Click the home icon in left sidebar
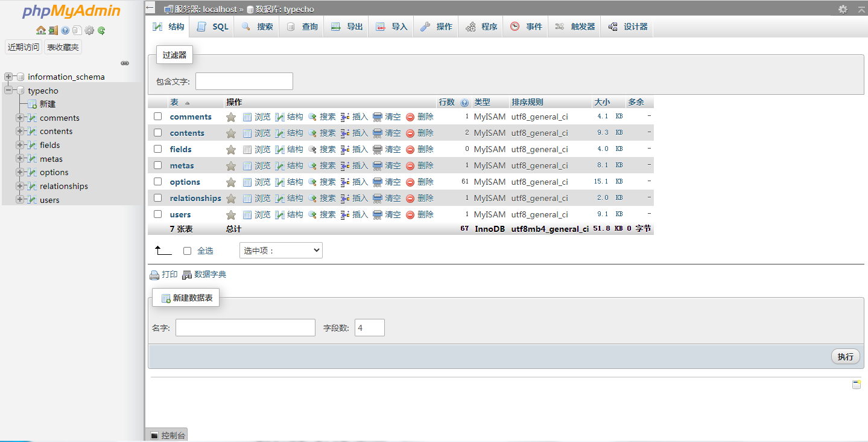This screenshot has width=868, height=442. point(40,30)
